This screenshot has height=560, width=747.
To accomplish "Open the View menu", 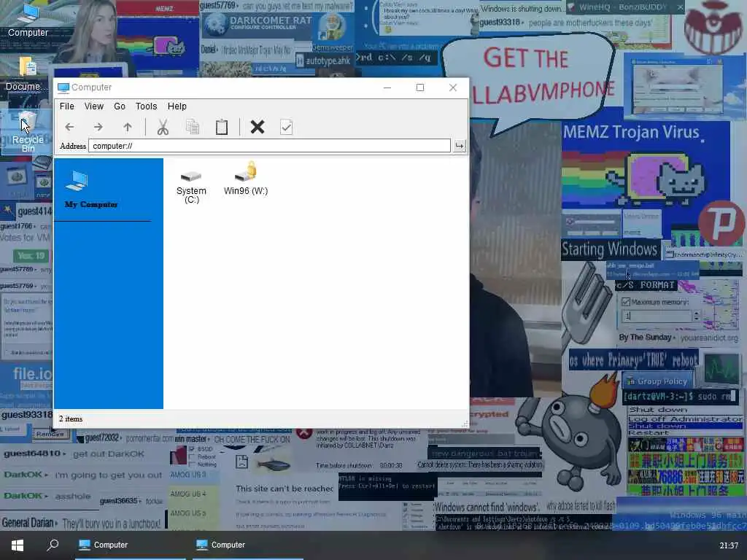I will tap(94, 106).
